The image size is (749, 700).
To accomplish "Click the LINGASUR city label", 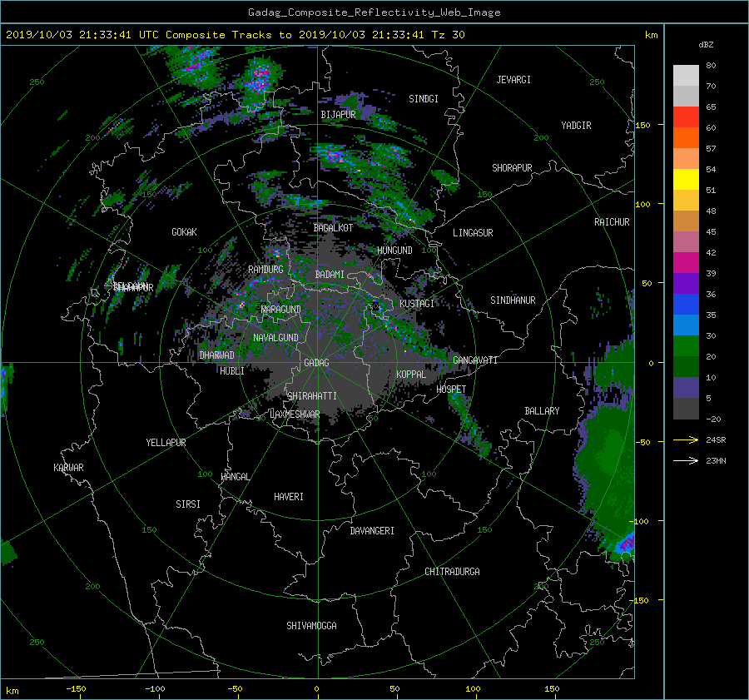I will tap(473, 233).
